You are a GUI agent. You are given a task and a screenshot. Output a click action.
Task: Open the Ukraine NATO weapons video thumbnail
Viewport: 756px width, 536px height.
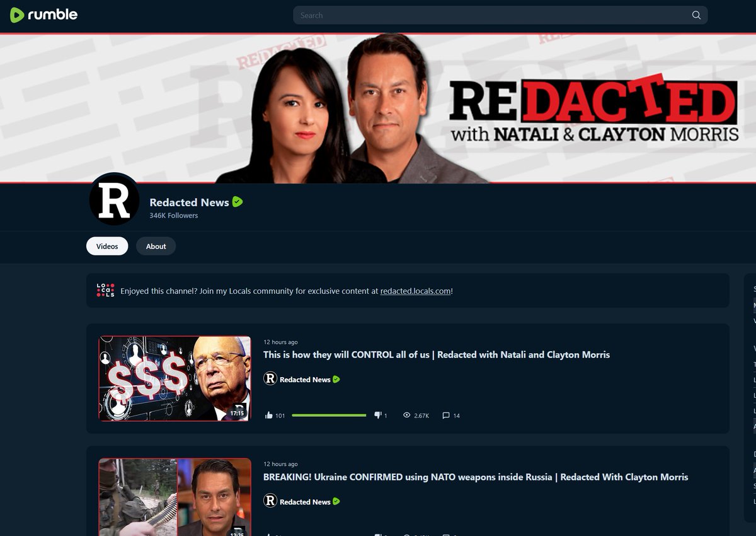175,497
